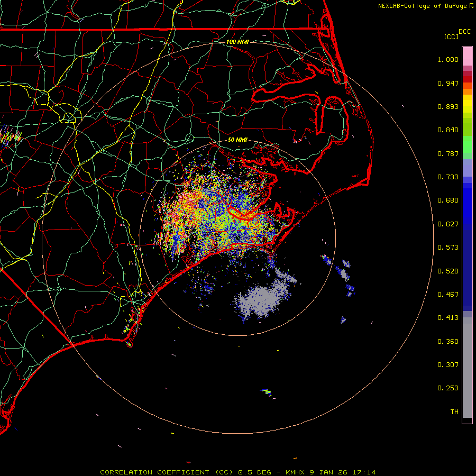Pick the lavender segment of color bar
Image resolution: width=476 pixels, height=476 pixels.
click(467, 168)
